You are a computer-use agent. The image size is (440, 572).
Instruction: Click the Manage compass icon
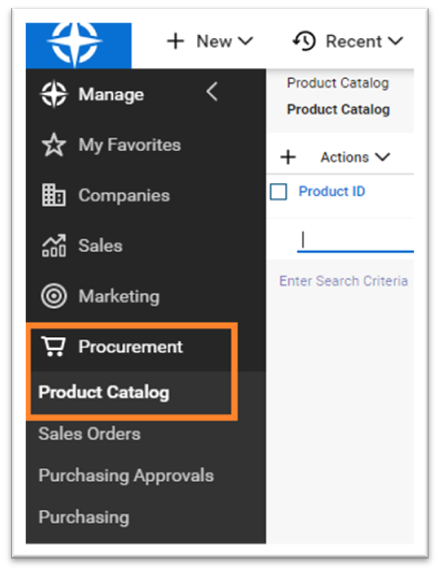coord(54,94)
